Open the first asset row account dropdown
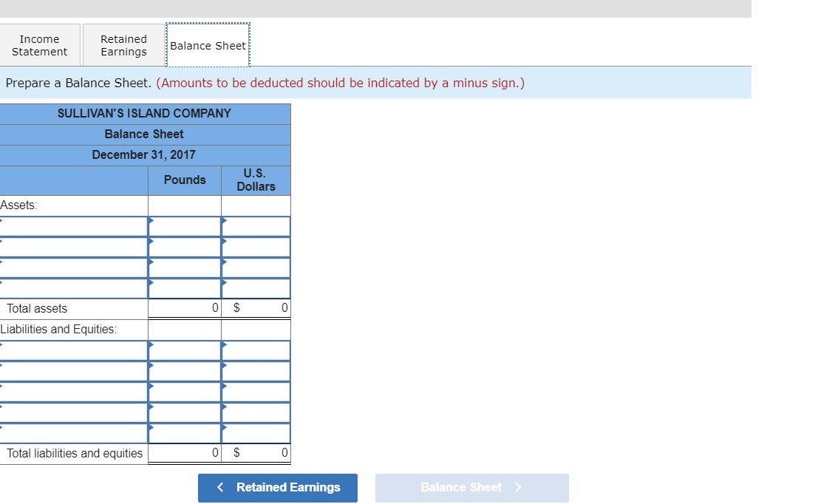 (74, 227)
